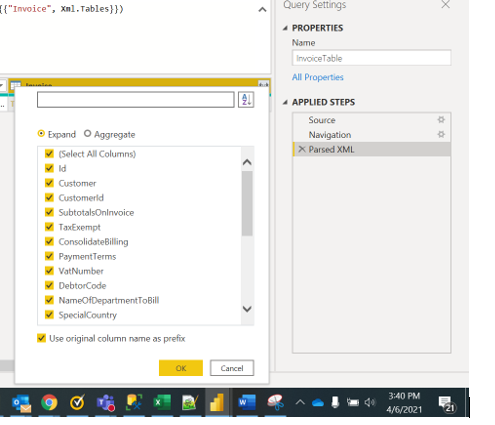The width and height of the screenshot is (495, 425).
Task: Click the column list scrollbar thumb
Action: coord(247,204)
